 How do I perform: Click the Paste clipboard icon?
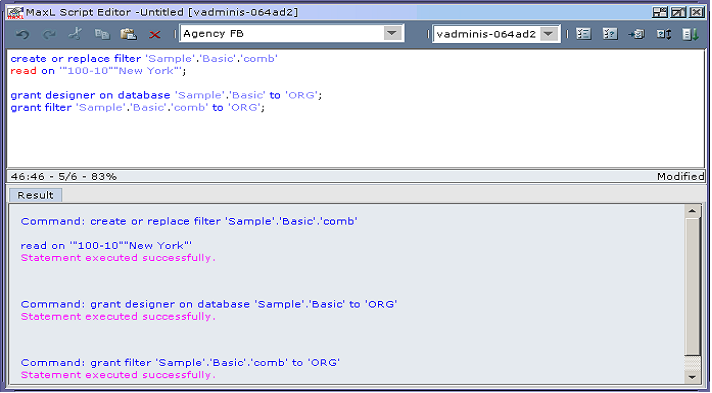129,34
